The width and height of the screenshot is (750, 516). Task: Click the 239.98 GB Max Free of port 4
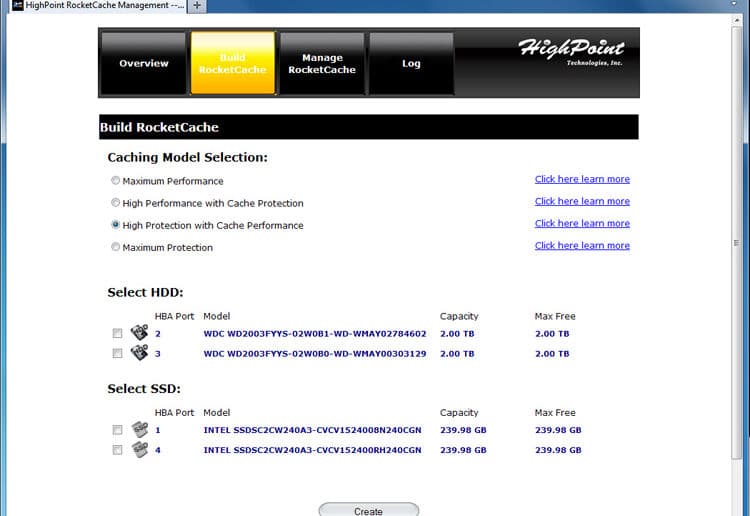tap(558, 450)
